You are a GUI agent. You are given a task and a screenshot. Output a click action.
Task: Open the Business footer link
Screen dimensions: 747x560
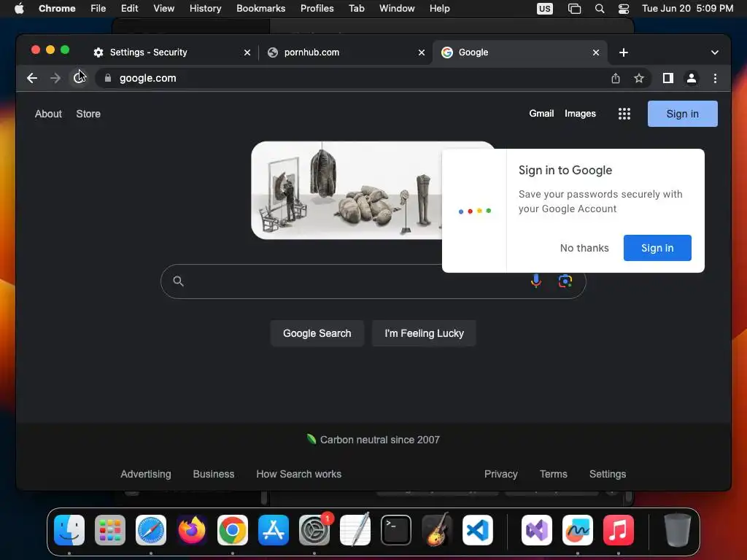(x=214, y=474)
